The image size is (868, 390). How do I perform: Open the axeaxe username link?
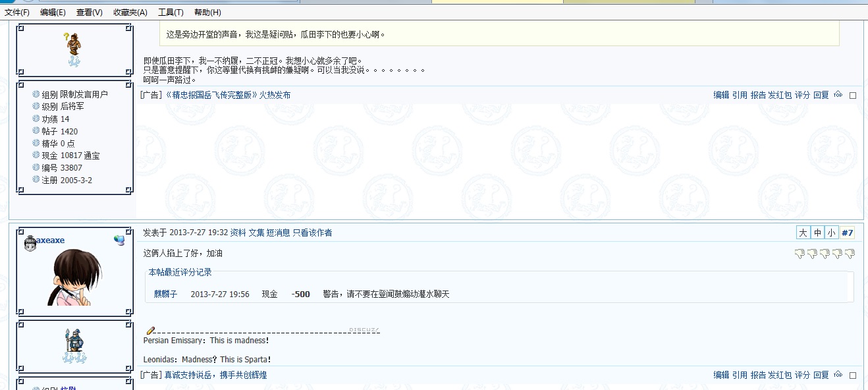pos(50,241)
